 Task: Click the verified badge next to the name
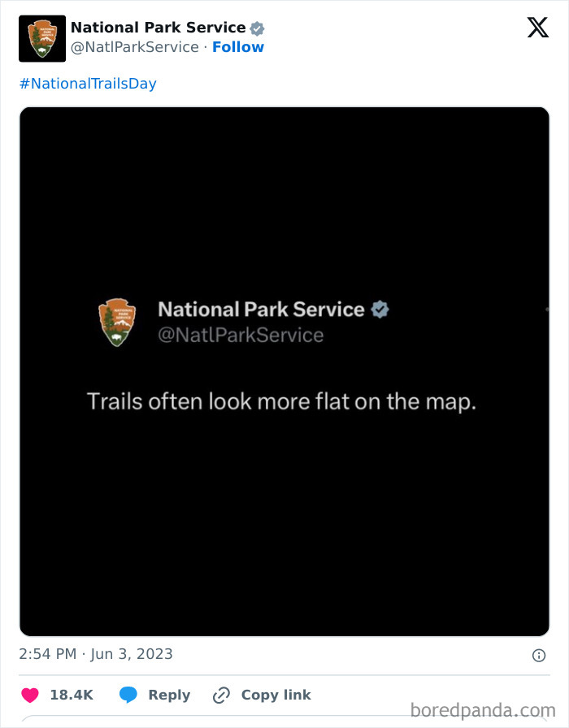click(x=257, y=27)
